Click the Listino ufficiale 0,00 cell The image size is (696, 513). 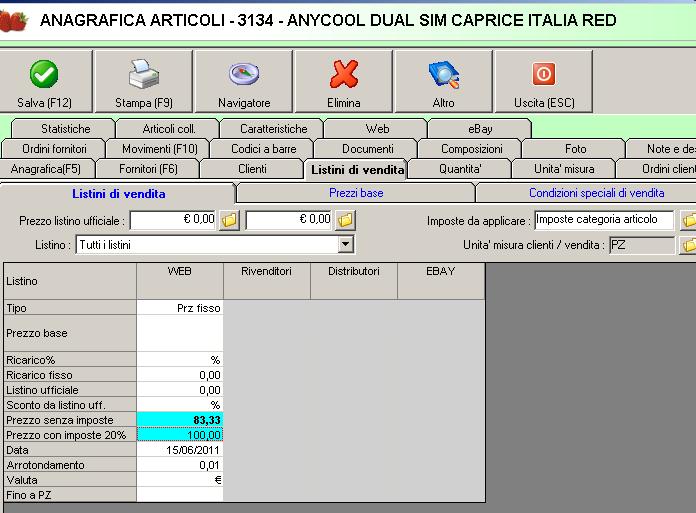180,390
